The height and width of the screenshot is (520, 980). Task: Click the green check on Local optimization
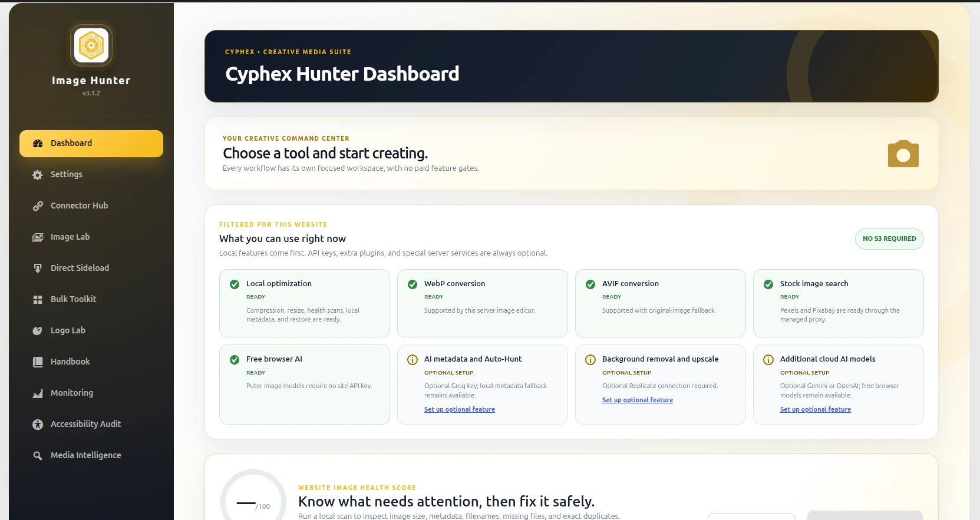point(235,284)
